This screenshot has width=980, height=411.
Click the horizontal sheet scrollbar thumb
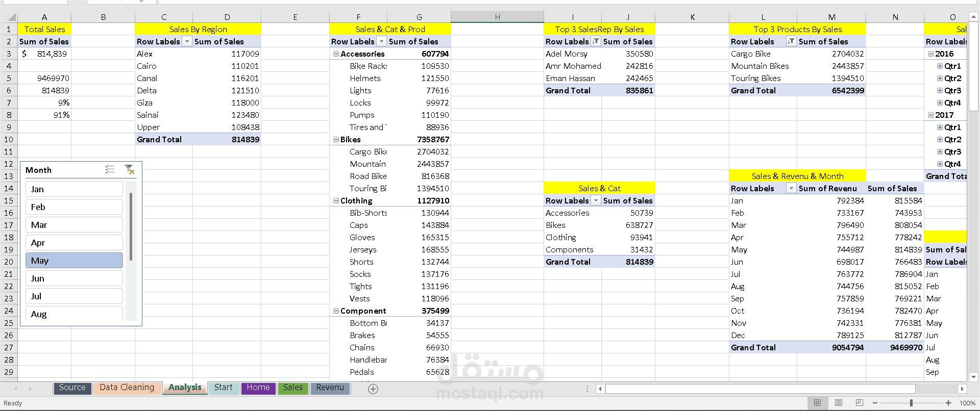click(x=760, y=389)
